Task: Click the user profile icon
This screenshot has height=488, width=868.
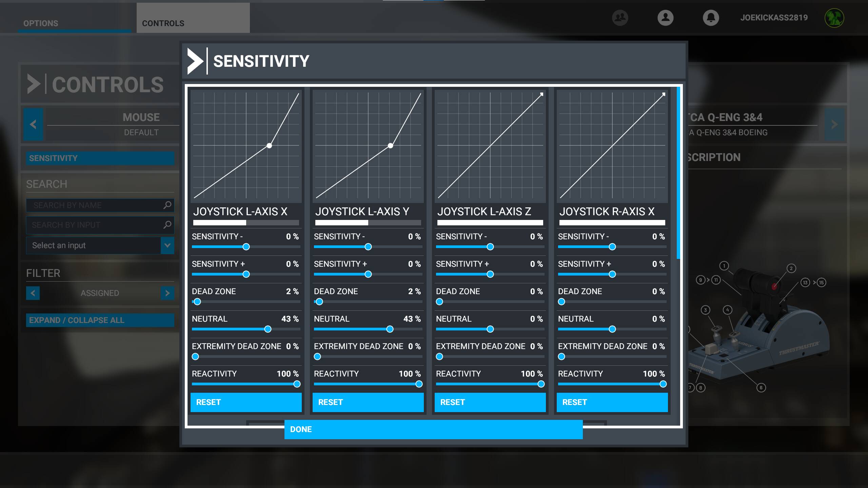Action: click(665, 18)
